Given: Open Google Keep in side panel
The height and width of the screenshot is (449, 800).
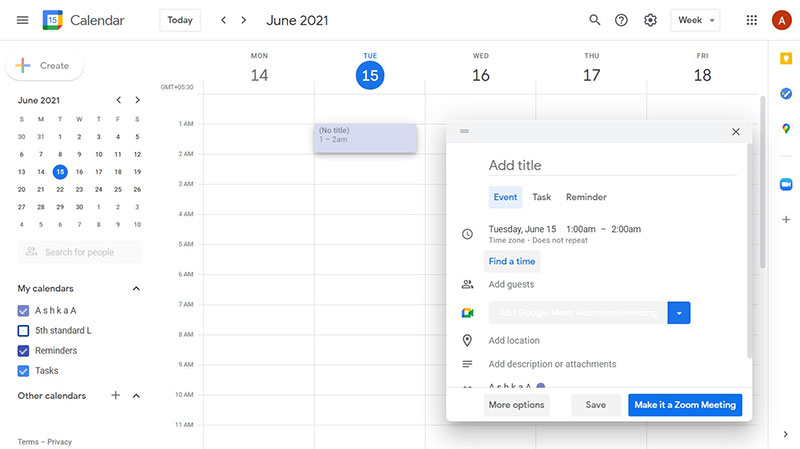Looking at the screenshot, I should click(x=785, y=59).
